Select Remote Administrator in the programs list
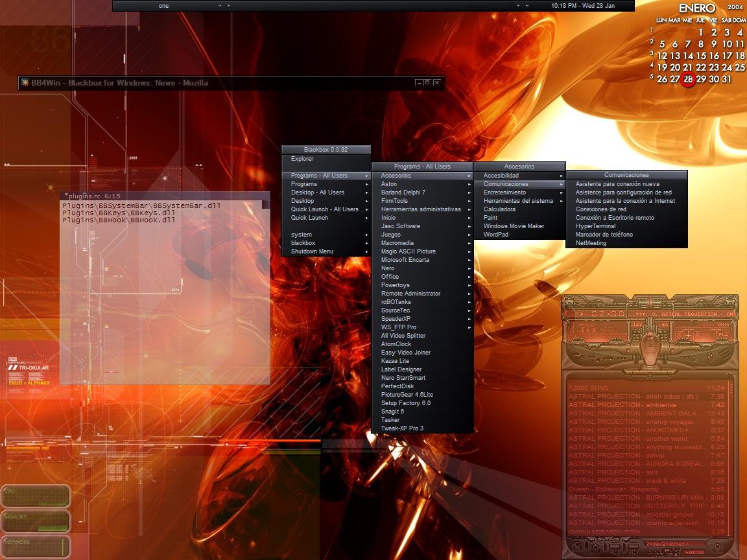Image resolution: width=747 pixels, height=560 pixels. tap(423, 294)
